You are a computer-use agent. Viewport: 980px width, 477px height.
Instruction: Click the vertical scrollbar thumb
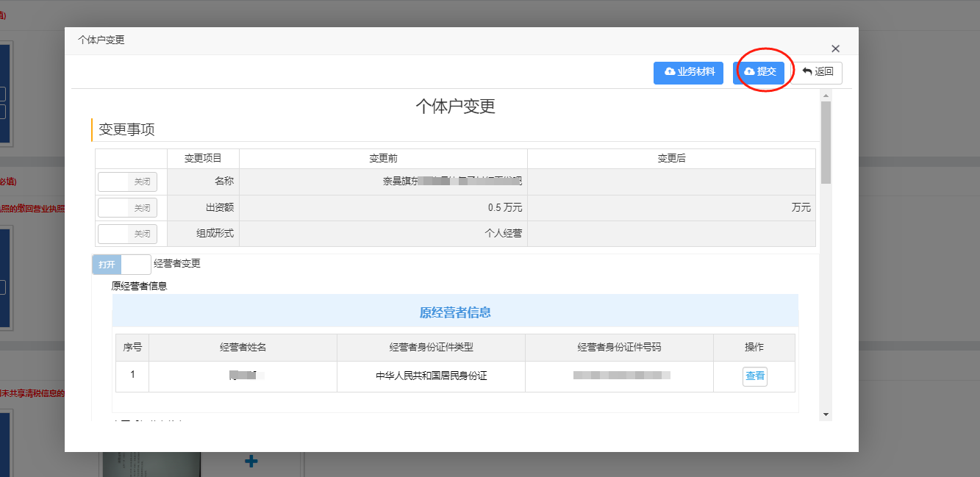826,142
